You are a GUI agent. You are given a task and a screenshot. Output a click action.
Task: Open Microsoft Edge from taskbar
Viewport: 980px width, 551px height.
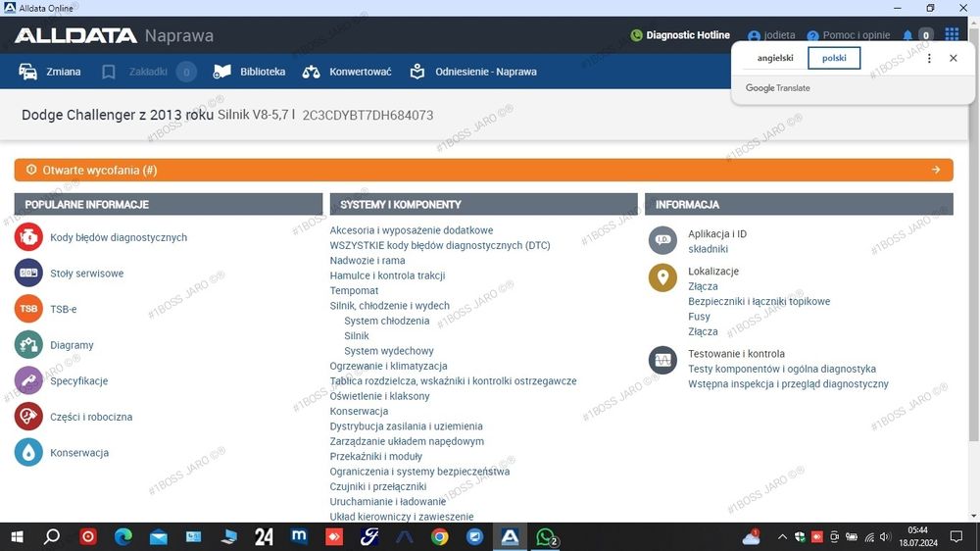pos(123,536)
